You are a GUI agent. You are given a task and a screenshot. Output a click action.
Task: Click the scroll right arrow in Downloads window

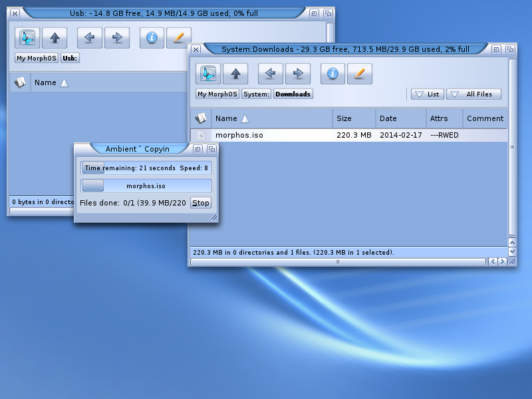(x=503, y=261)
